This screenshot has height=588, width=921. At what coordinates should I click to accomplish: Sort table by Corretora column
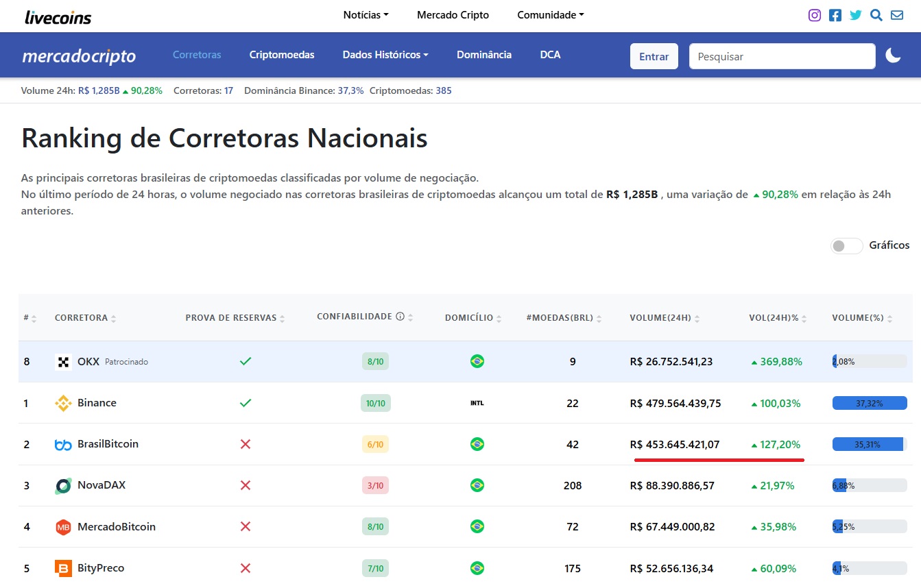(86, 318)
